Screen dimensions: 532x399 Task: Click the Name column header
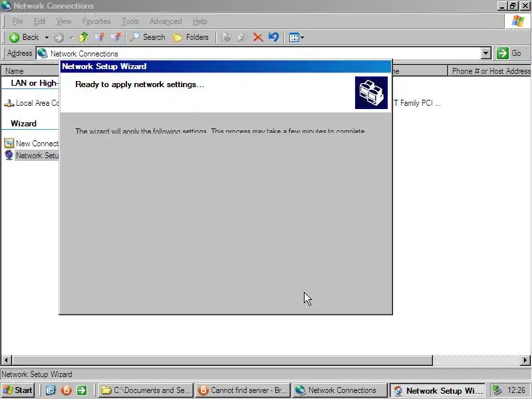(30, 71)
